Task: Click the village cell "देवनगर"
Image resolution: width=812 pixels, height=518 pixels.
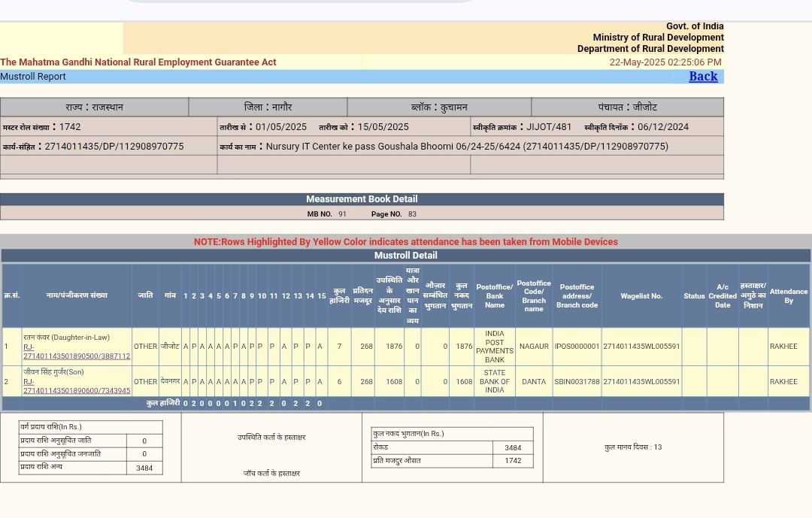Action: point(170,381)
